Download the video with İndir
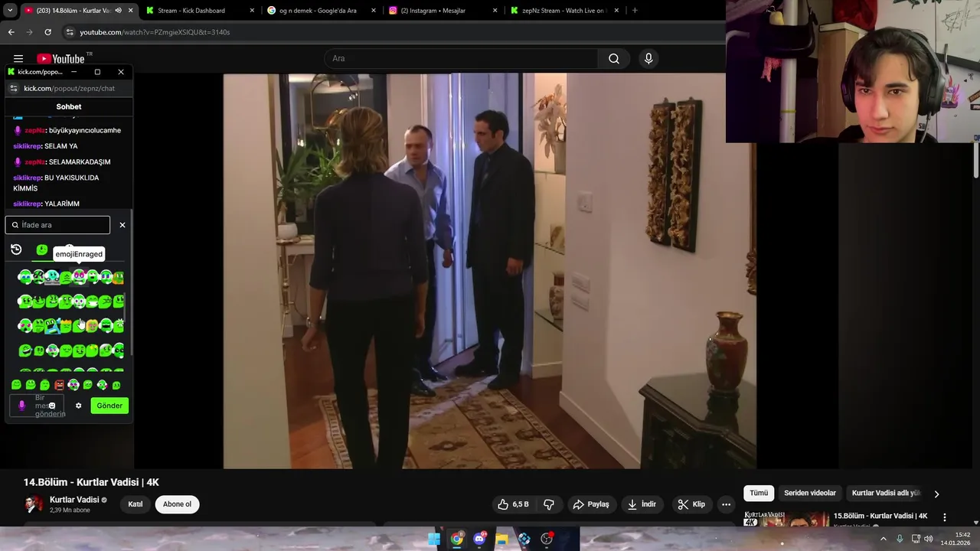 pyautogui.click(x=642, y=504)
